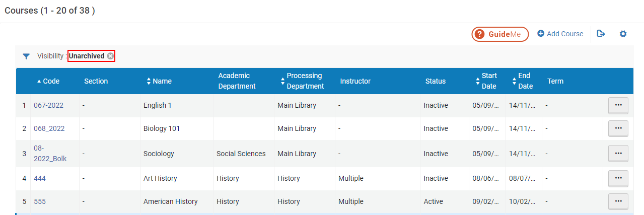Remove the Unarchived visibility filter
644x215 pixels.
point(110,56)
